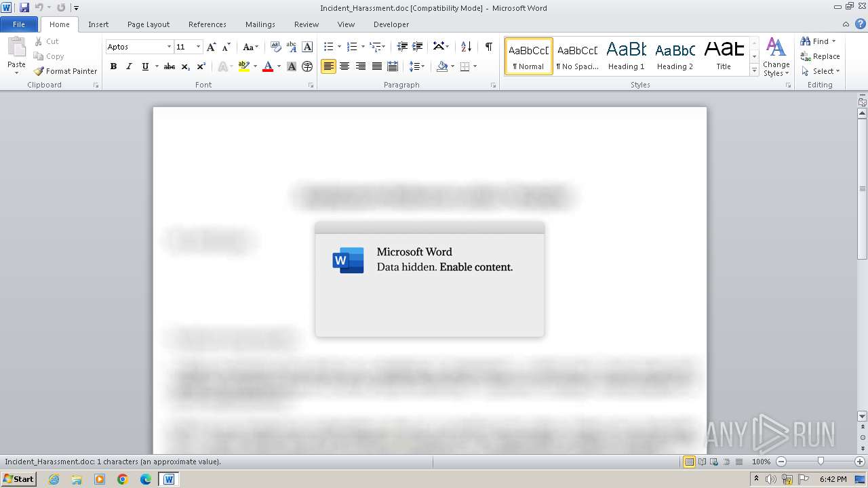Click Increase Indent icon
Image resolution: width=868 pixels, height=488 pixels.
[418, 47]
